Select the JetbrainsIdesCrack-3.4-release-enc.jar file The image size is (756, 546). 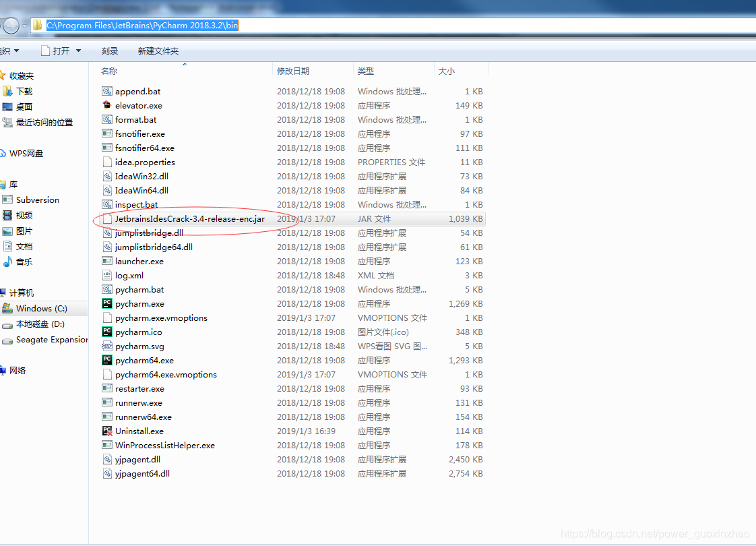(x=292, y=218)
